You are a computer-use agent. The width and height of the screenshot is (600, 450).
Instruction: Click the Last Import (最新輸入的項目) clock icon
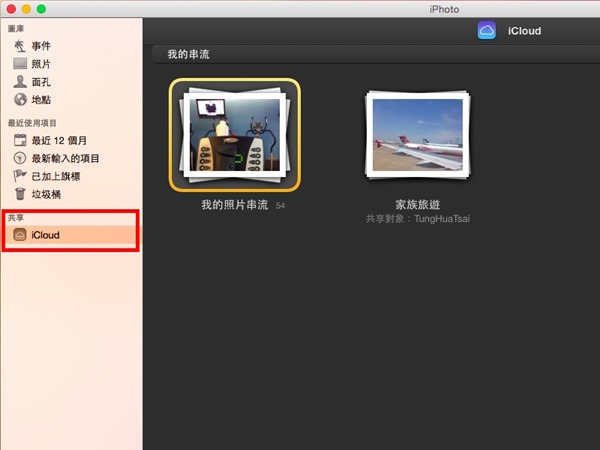point(20,158)
